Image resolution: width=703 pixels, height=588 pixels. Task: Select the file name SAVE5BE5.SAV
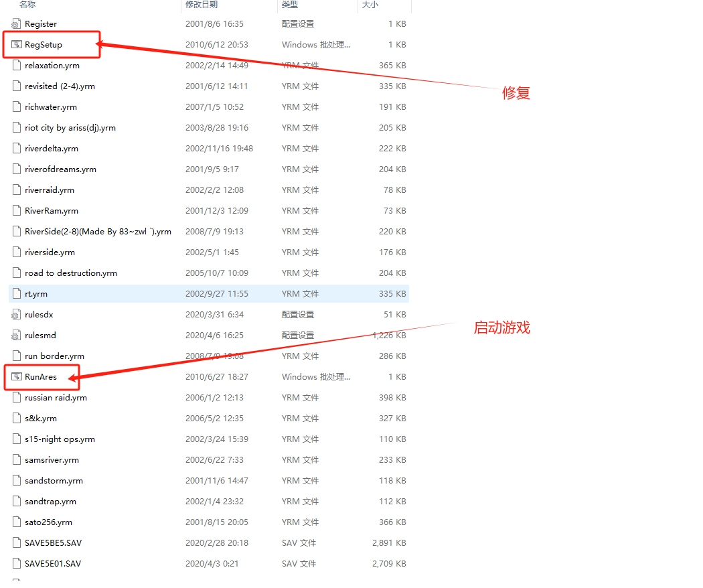[54, 543]
